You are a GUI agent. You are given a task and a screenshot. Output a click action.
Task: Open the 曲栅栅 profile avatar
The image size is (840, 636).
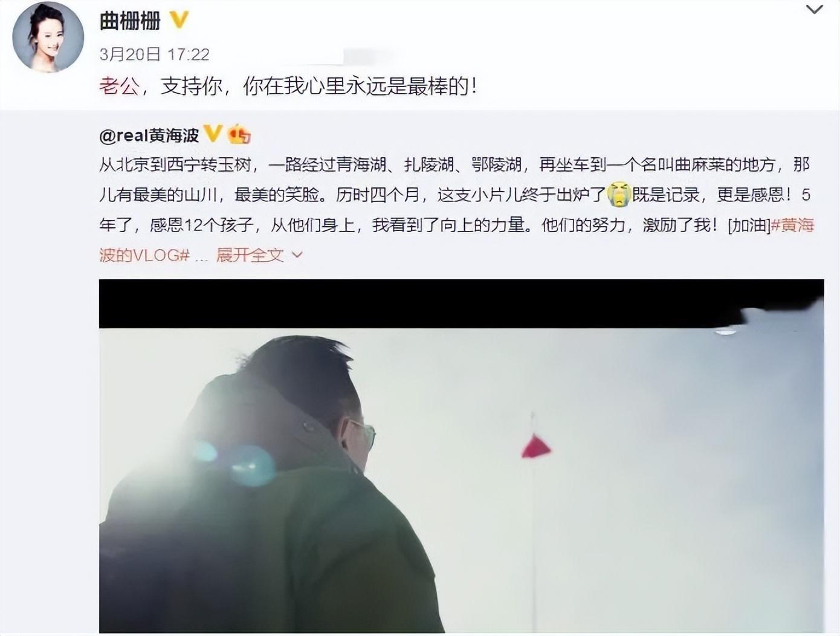pos(48,37)
